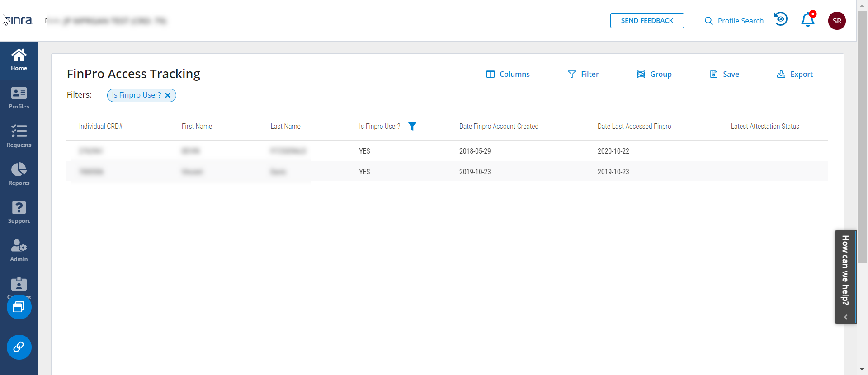The width and height of the screenshot is (868, 375).
Task: Click the blue link floating button
Action: click(19, 347)
